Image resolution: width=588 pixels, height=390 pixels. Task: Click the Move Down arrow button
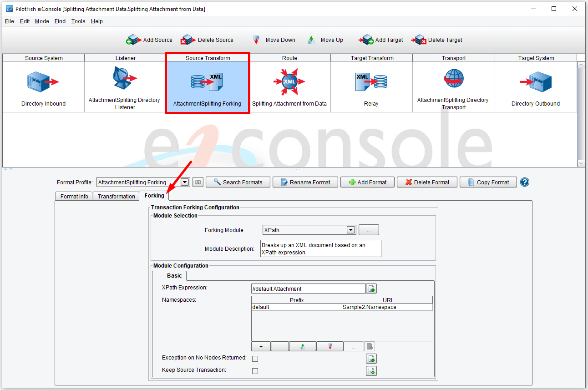point(274,40)
